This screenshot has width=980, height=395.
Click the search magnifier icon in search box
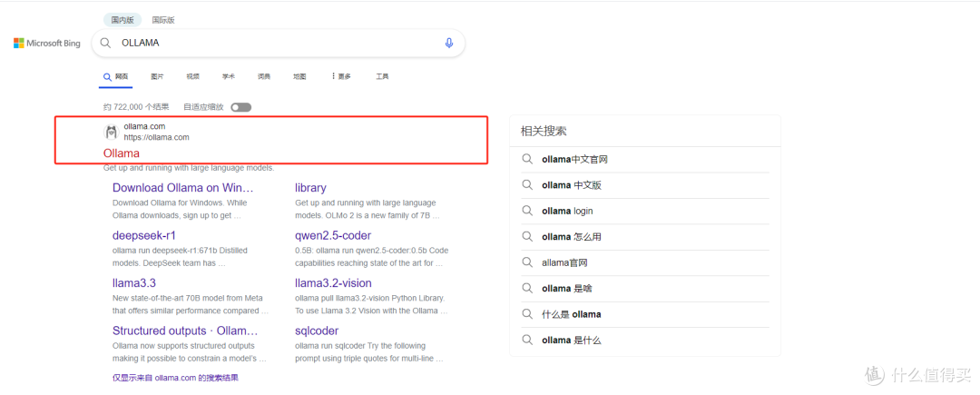click(x=105, y=43)
